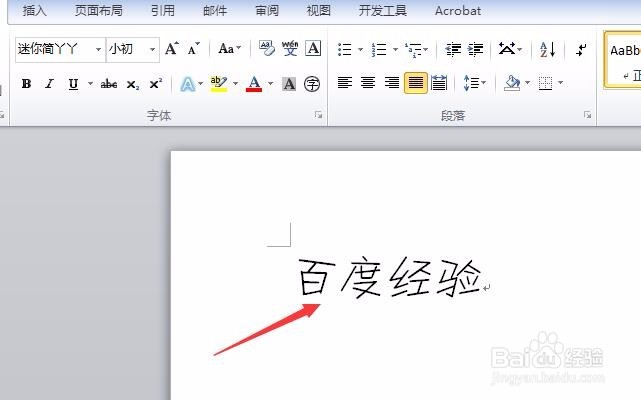
Task: Sort text with A-Z icon
Action: (547, 49)
